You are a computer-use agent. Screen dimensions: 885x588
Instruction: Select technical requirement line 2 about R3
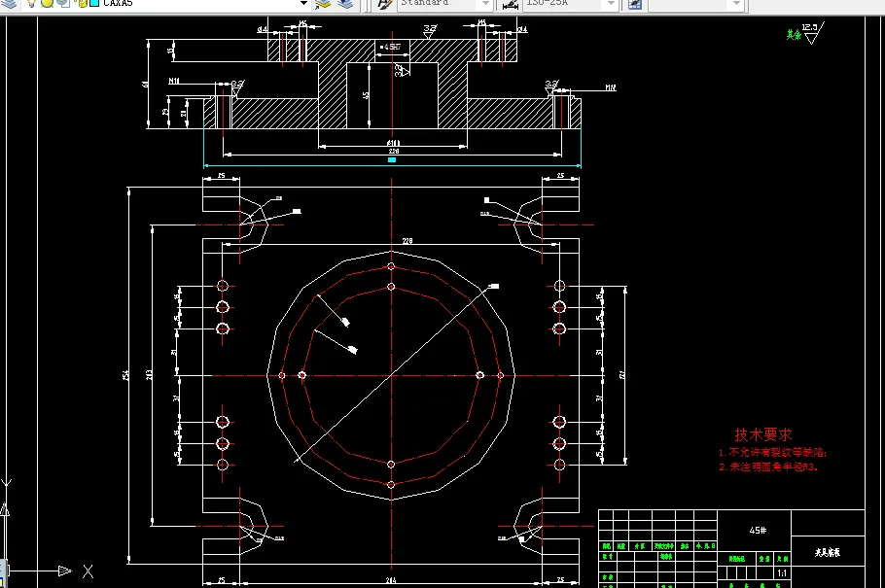click(768, 467)
